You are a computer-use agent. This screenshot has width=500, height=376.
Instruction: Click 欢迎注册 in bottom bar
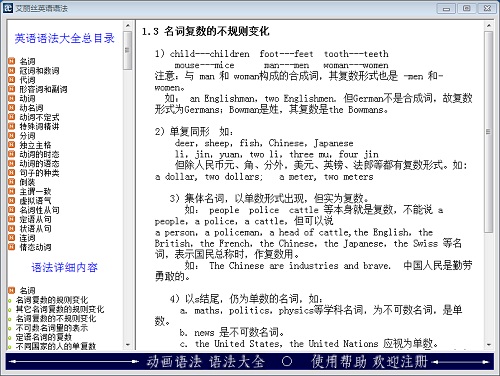tap(400, 362)
